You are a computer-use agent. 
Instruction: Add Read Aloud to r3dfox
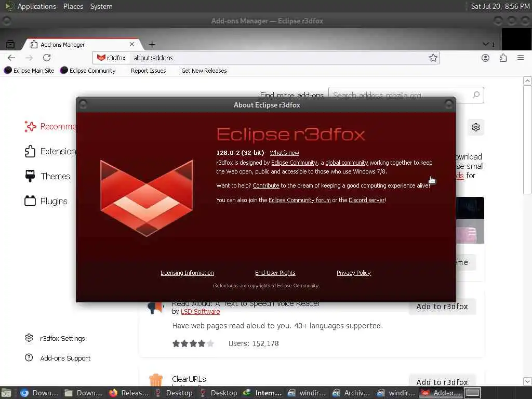(442, 307)
